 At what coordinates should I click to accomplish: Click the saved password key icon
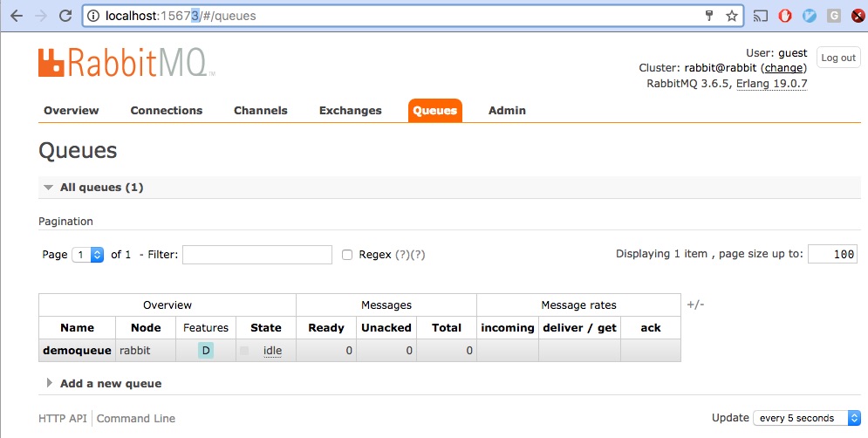pos(709,16)
